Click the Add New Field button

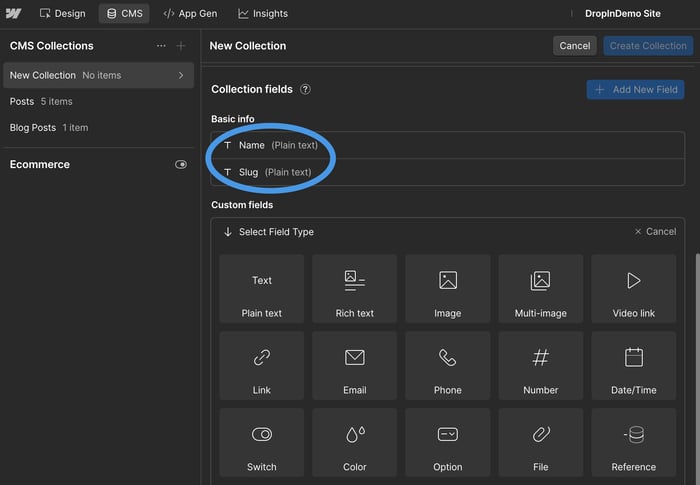coord(635,89)
